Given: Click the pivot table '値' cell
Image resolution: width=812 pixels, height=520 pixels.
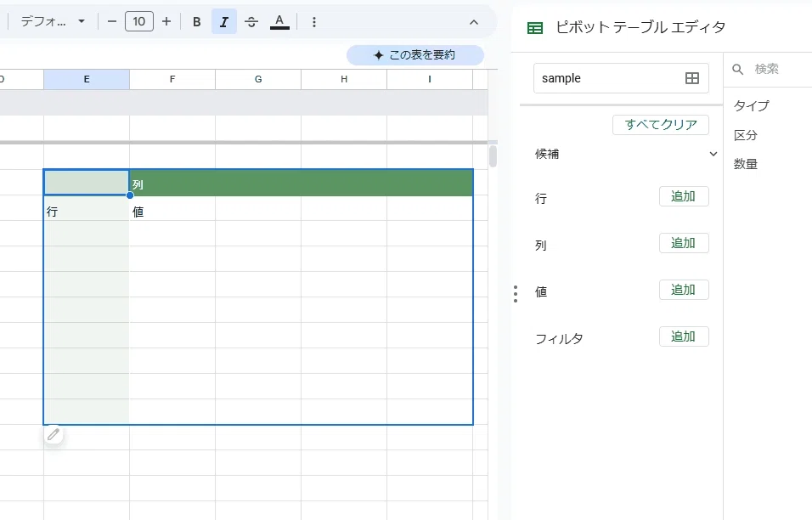Looking at the screenshot, I should 172,209.
